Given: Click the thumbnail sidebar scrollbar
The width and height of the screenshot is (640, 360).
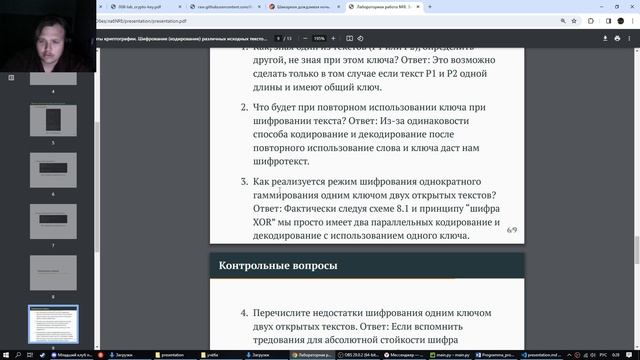Looking at the screenshot, I should pos(97,187).
